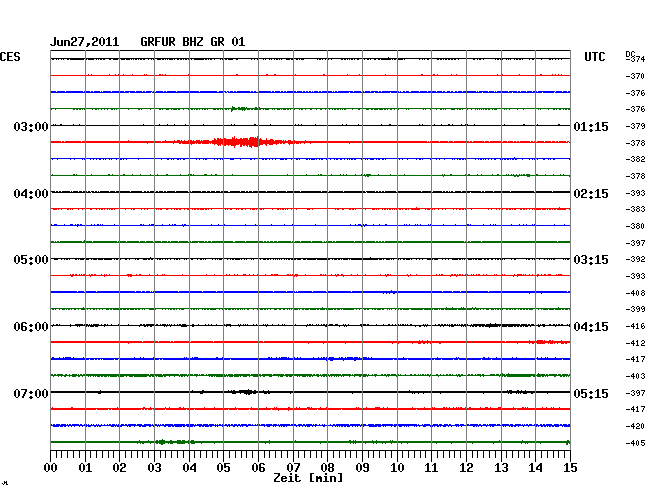Click the DC offset value -382

(x=635, y=159)
